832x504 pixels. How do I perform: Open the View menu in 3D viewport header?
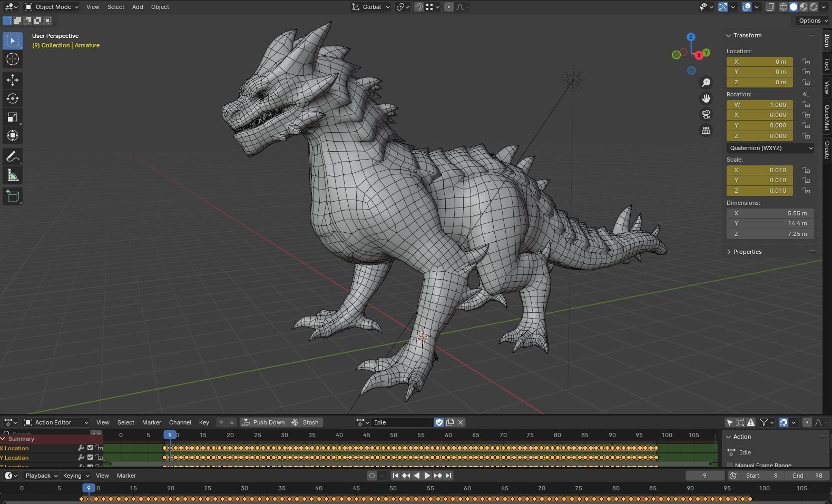(x=93, y=7)
